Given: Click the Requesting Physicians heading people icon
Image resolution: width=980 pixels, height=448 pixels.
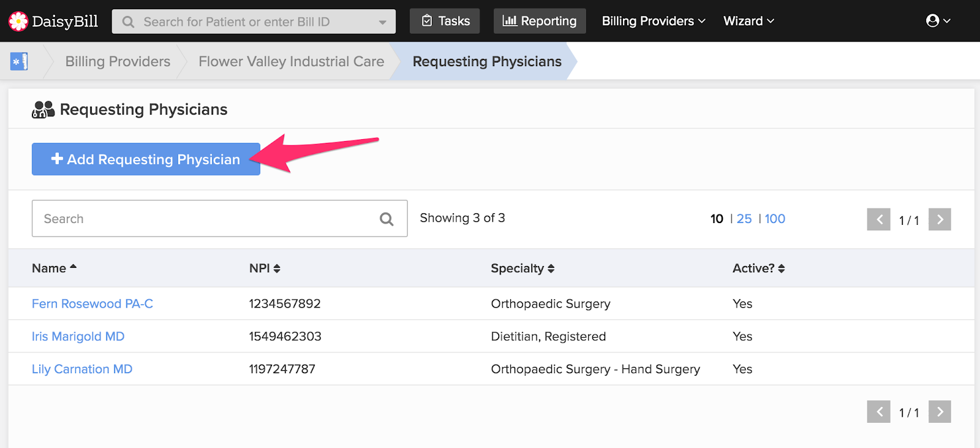Looking at the screenshot, I should coord(43,110).
